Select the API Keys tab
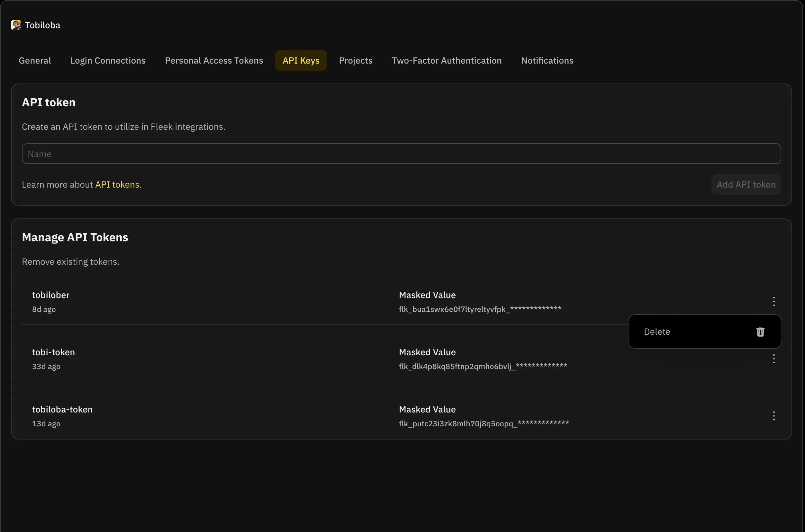 [x=301, y=60]
